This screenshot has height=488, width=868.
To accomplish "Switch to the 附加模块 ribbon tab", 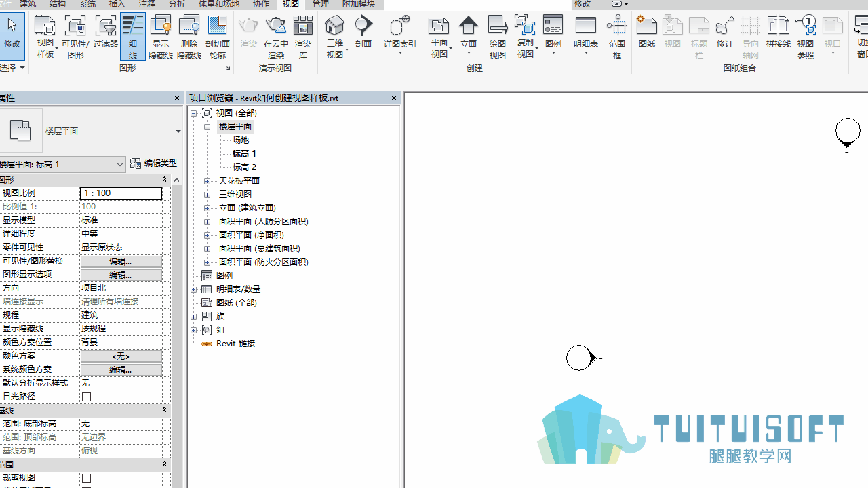I will pos(359,4).
